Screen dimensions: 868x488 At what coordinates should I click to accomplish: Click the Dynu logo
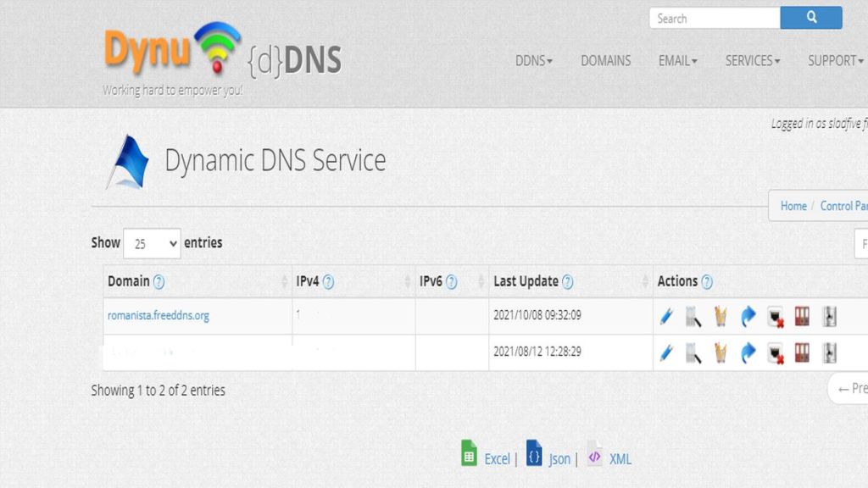(x=173, y=48)
